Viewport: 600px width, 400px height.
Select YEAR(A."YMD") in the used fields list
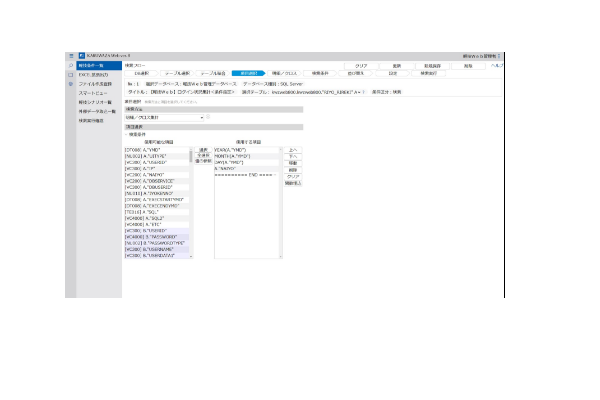(232, 149)
